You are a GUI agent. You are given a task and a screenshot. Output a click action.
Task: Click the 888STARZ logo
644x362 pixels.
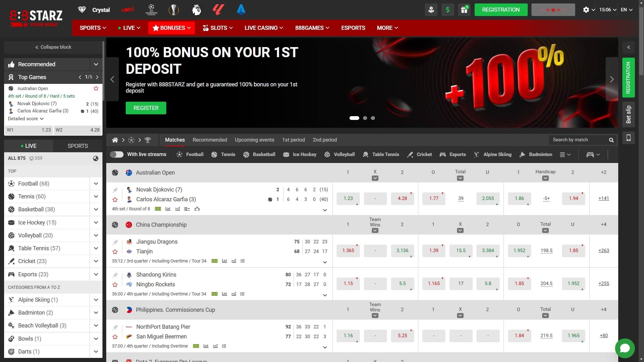click(36, 18)
